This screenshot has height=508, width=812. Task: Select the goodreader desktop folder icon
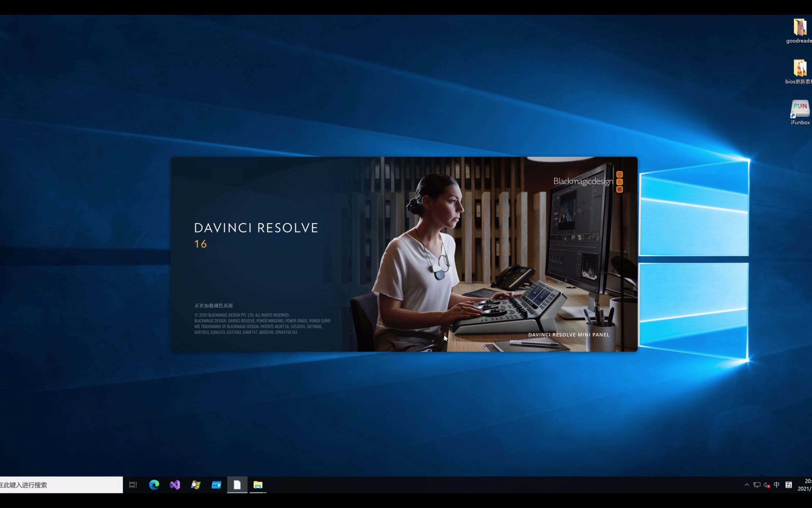(800, 31)
